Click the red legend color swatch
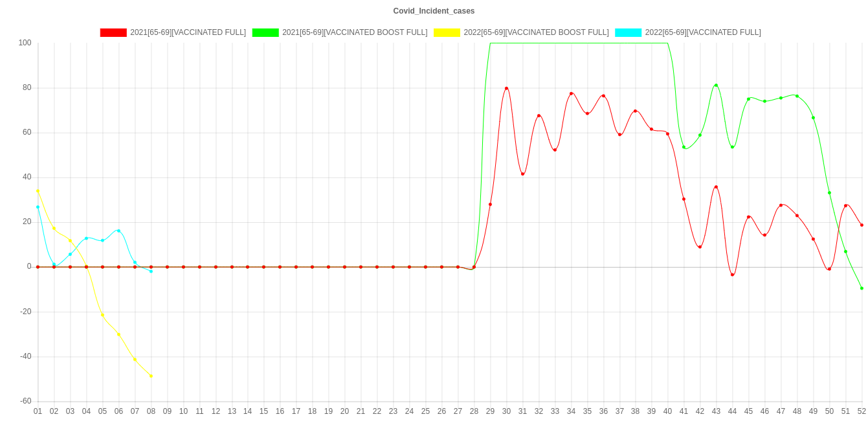This screenshot has width=868, height=434. pos(113,32)
